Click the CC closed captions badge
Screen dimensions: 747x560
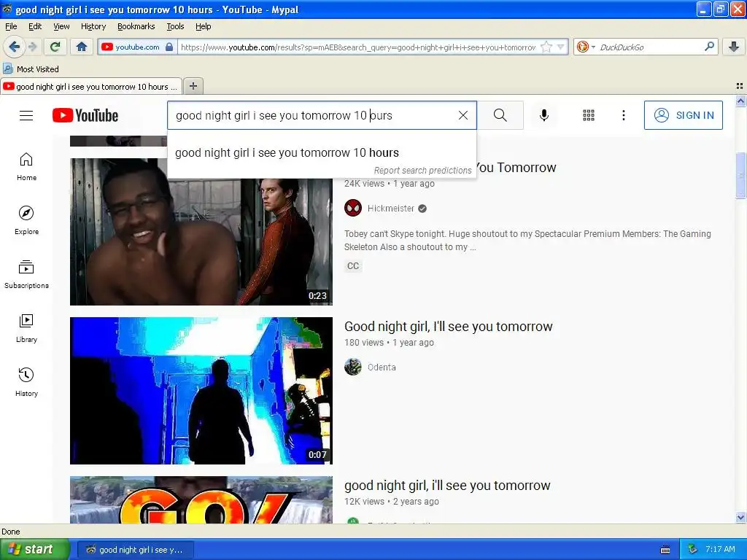point(353,265)
